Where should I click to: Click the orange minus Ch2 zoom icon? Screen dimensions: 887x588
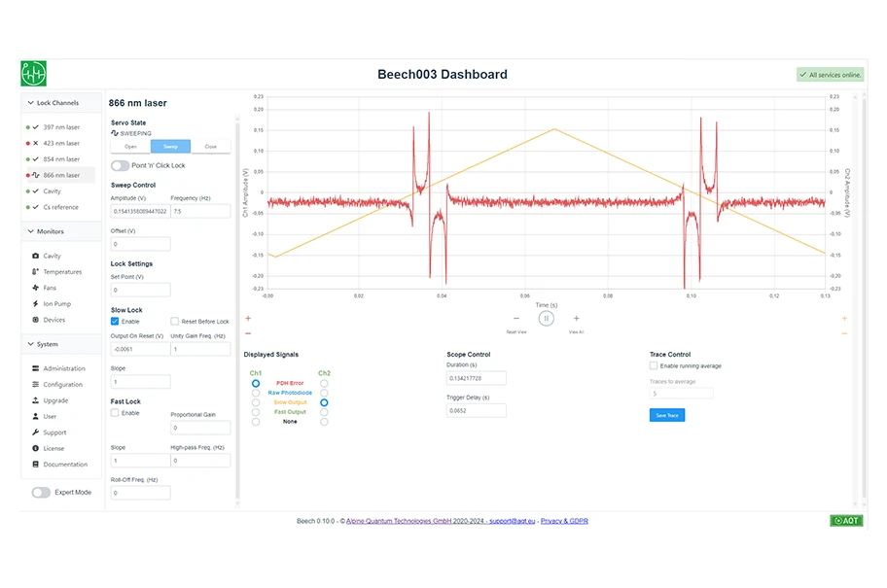pos(844,333)
